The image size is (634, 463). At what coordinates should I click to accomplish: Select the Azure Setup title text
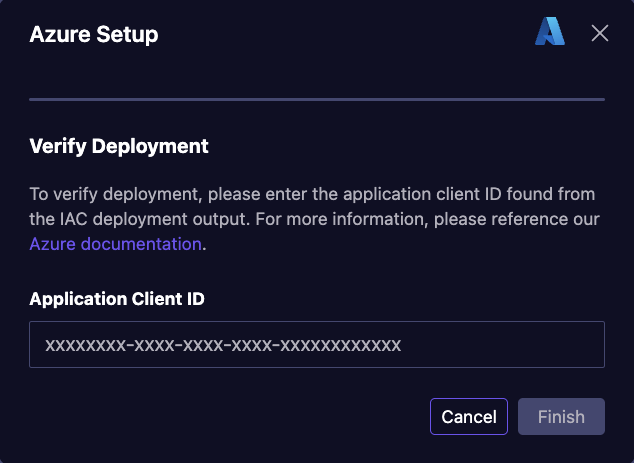94,34
